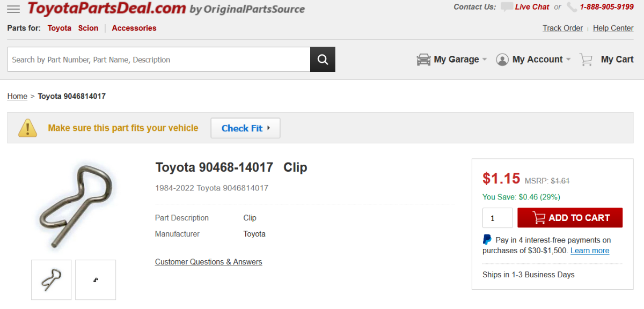Click the magnifying glass search button

323,60
